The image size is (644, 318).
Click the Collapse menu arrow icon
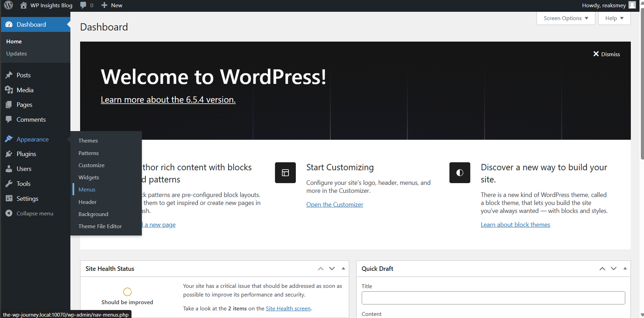9,213
